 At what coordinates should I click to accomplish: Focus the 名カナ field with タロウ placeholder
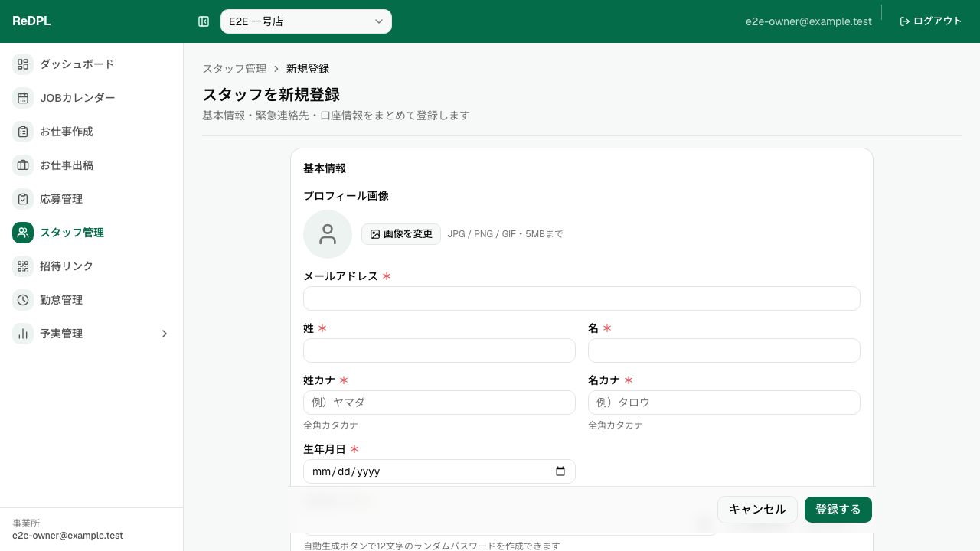[x=724, y=403]
